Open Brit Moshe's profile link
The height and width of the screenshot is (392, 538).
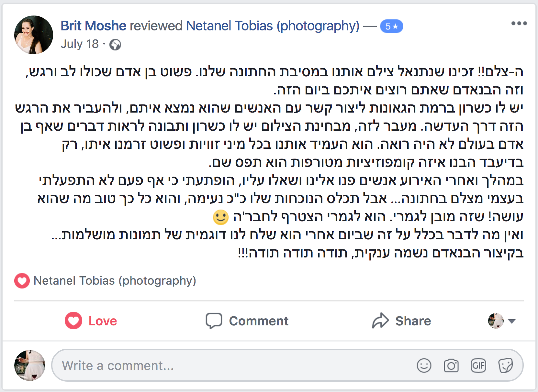click(x=93, y=26)
